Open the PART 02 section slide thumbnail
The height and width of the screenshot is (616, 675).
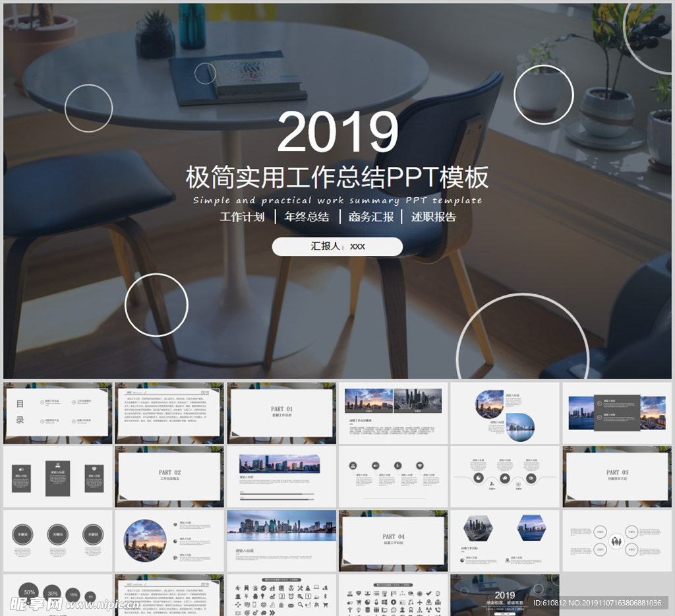169,476
